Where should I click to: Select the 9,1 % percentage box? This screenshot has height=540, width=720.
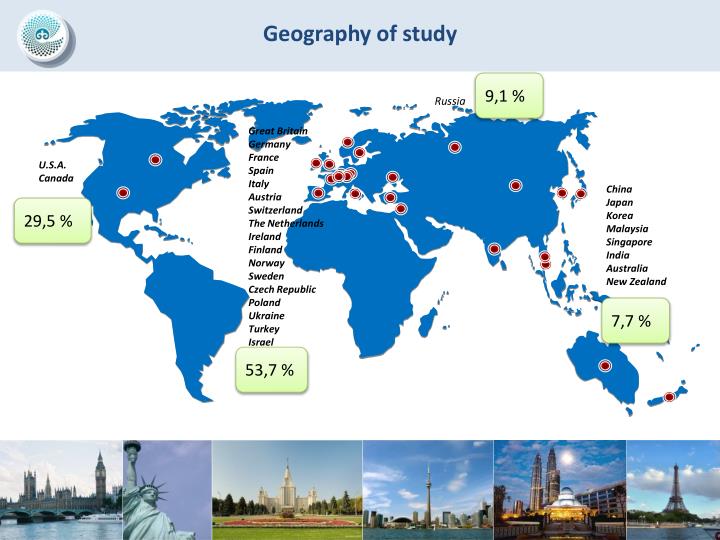pos(509,96)
